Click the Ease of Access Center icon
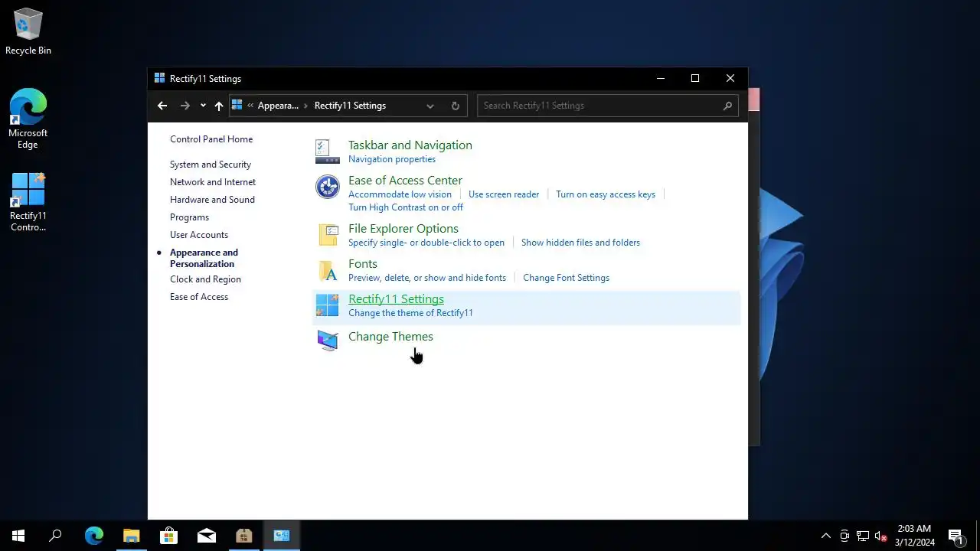The height and width of the screenshot is (551, 980). [328, 187]
